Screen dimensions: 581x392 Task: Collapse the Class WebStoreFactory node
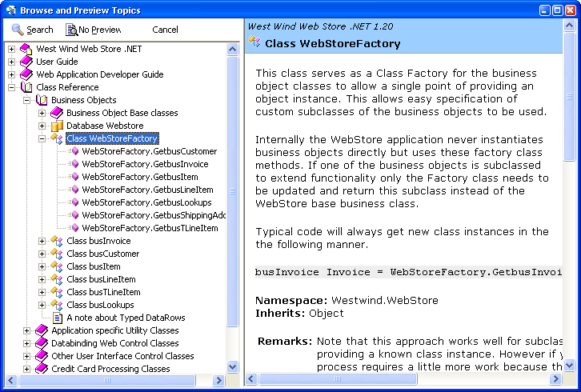tap(42, 138)
